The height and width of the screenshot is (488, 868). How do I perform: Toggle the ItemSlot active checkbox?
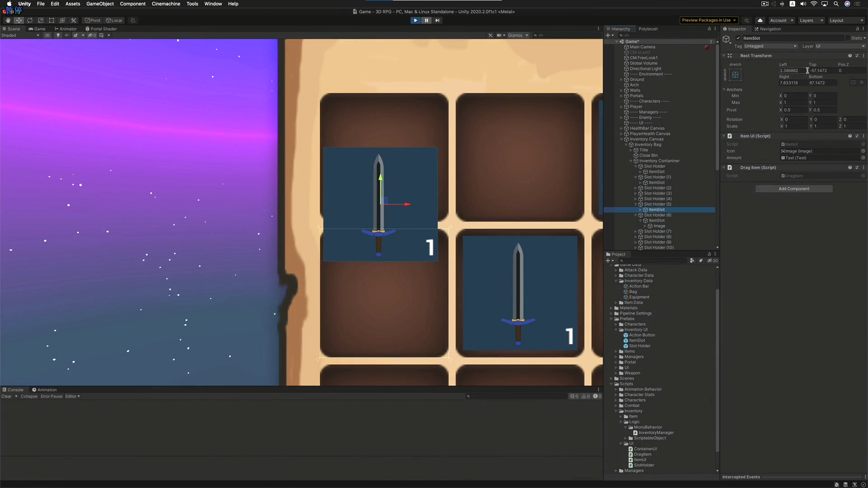point(738,38)
